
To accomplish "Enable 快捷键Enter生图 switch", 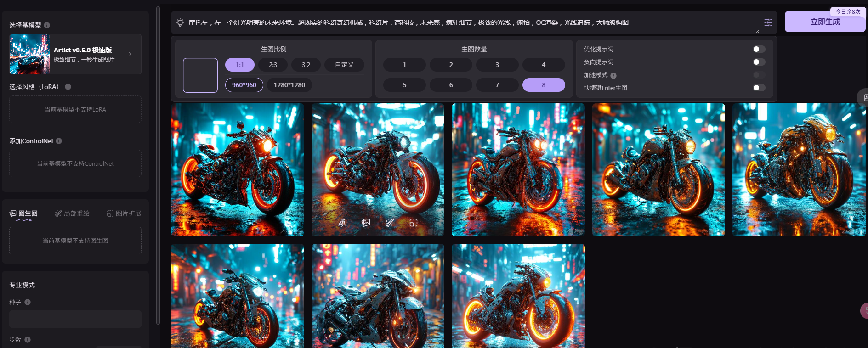I will click(759, 88).
